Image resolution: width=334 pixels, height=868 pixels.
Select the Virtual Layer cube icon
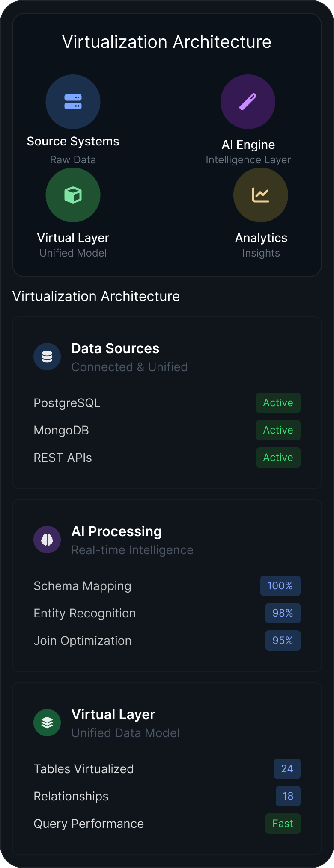[x=73, y=195]
